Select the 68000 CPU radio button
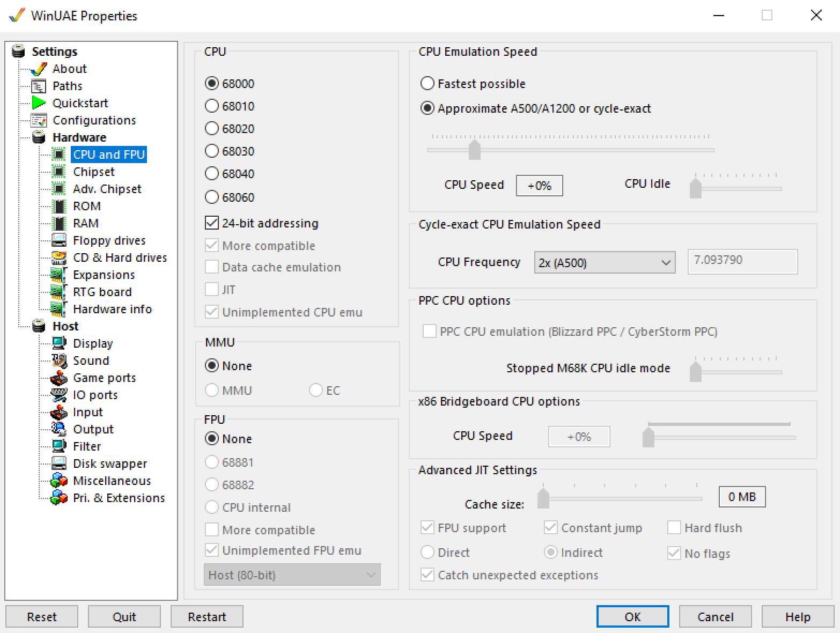The width and height of the screenshot is (840, 633). 212,84
